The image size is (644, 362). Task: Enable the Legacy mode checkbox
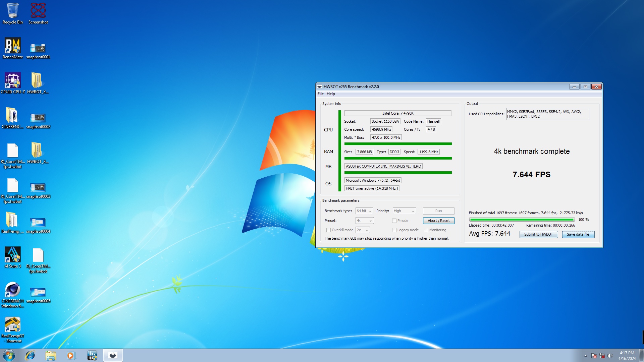(394, 230)
